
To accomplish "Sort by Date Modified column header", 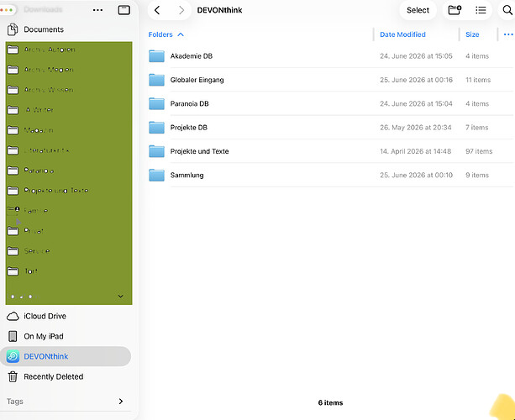I will click(402, 34).
